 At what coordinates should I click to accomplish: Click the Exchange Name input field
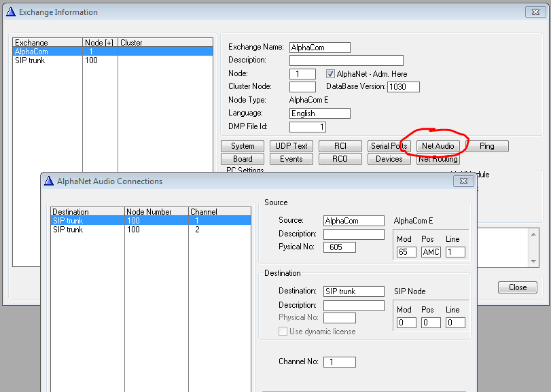(x=319, y=48)
